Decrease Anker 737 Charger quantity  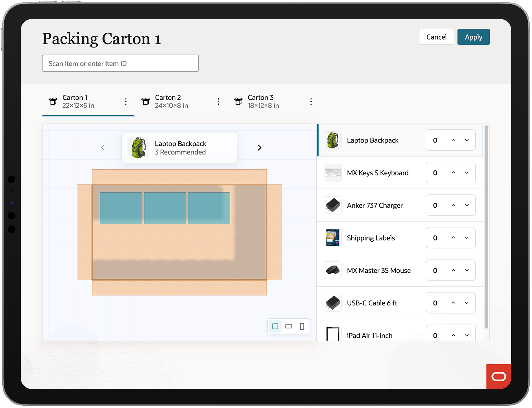click(467, 205)
